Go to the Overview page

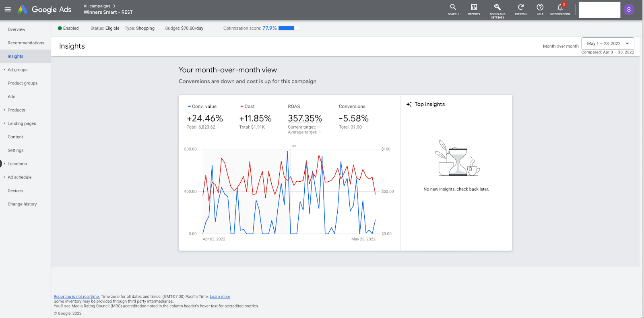17,29
